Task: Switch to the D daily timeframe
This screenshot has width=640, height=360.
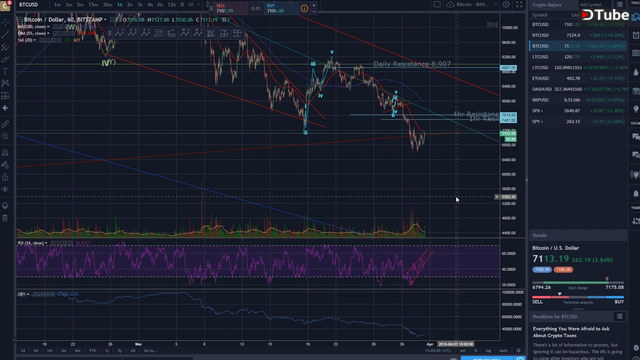Action: [182, 4]
